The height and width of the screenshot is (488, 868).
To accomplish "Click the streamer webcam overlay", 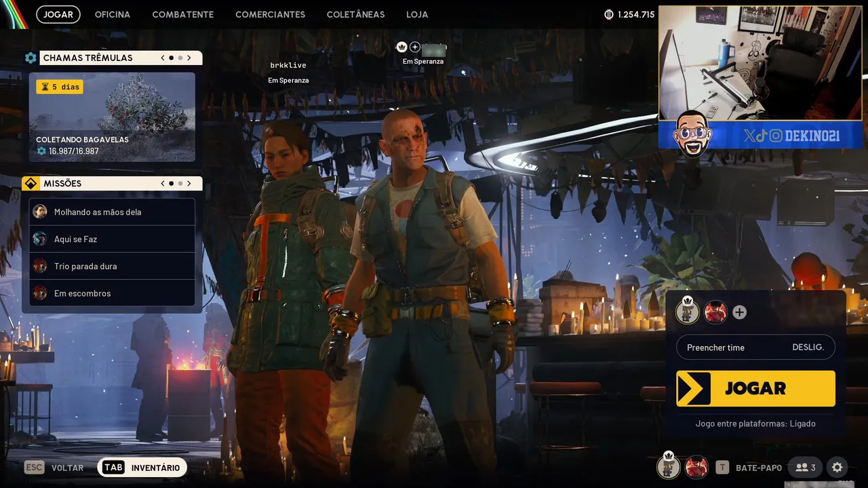I will [760, 63].
